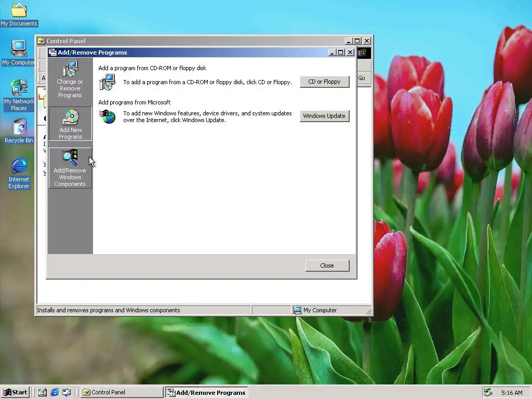
Task: Minimize the Control Panel window
Action: pos(349,41)
